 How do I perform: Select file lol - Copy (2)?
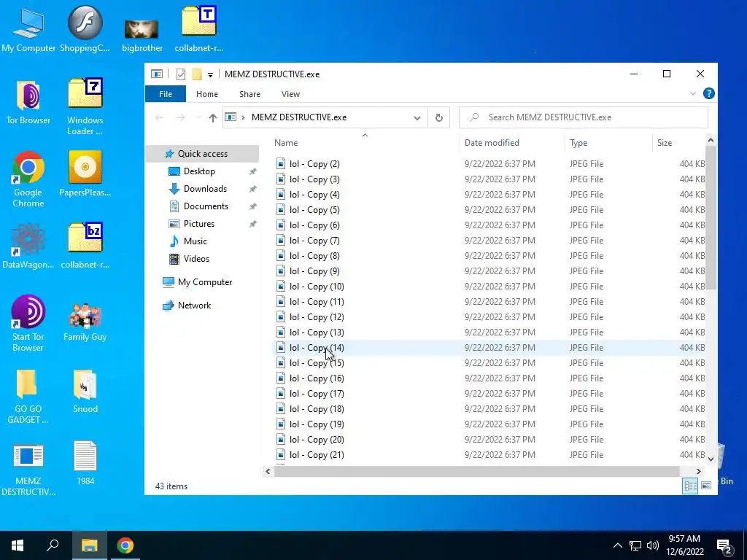(x=489, y=164)
